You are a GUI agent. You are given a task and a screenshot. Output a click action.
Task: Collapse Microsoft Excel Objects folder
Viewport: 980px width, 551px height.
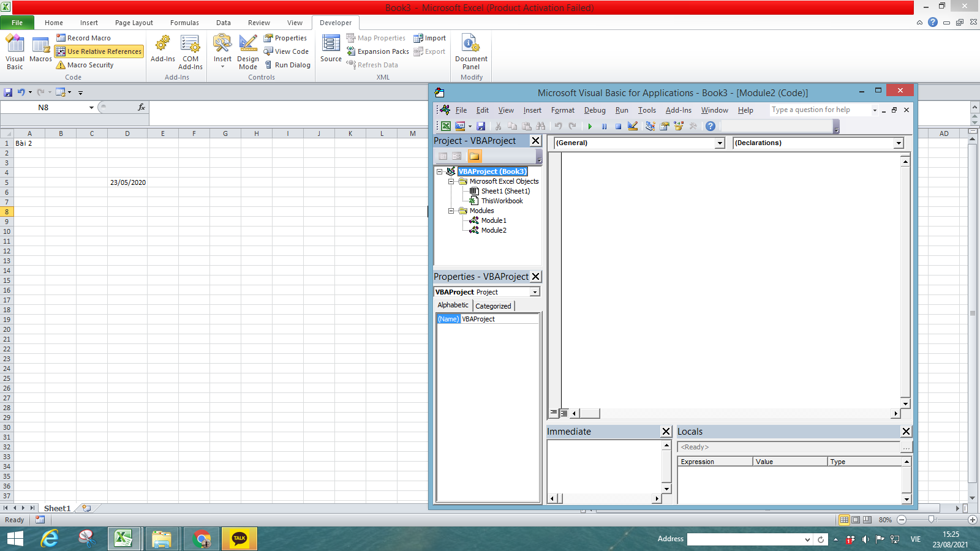click(451, 181)
